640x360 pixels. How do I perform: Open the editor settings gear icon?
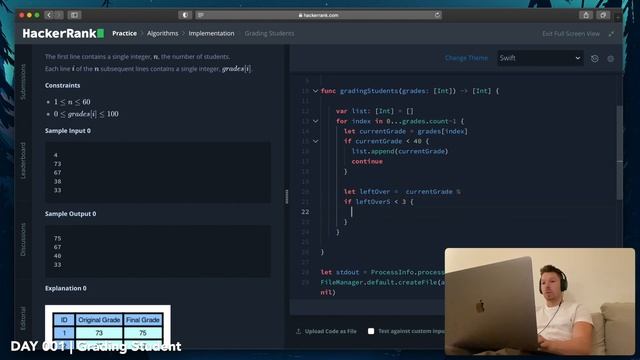[611, 59]
